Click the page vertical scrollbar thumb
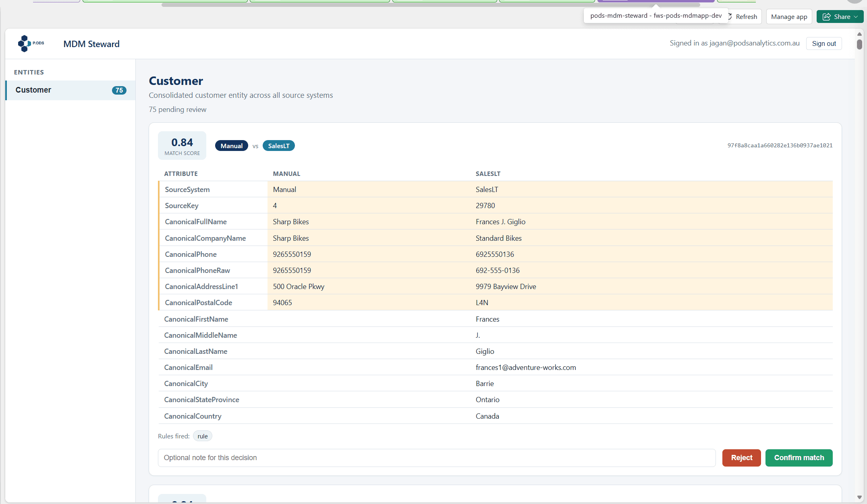The height and width of the screenshot is (504, 867). click(x=859, y=44)
